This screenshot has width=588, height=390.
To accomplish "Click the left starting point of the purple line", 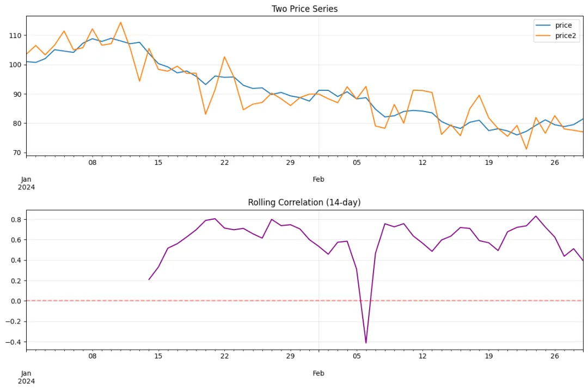I will click(149, 280).
